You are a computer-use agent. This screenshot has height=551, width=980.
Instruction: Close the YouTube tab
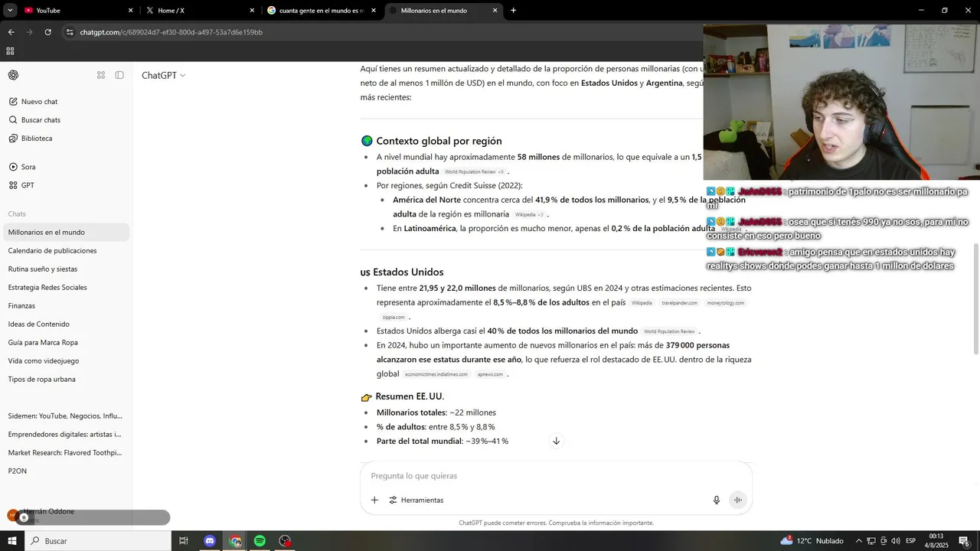pyautogui.click(x=130, y=11)
